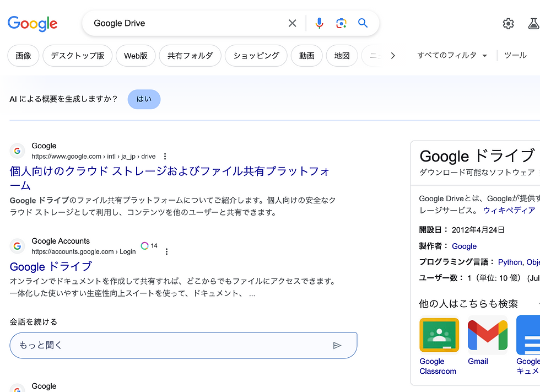Click the circular extension badge showing 14
The image size is (540, 392).
click(149, 245)
